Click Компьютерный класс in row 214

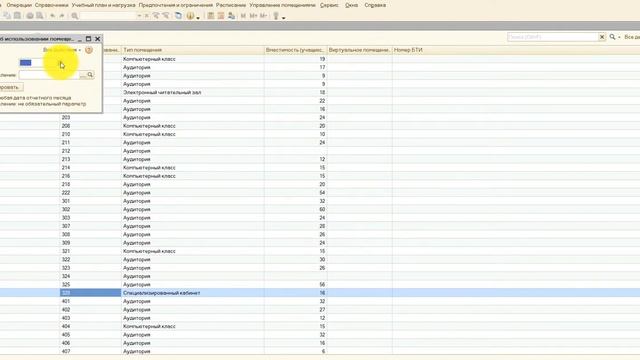tap(149, 168)
